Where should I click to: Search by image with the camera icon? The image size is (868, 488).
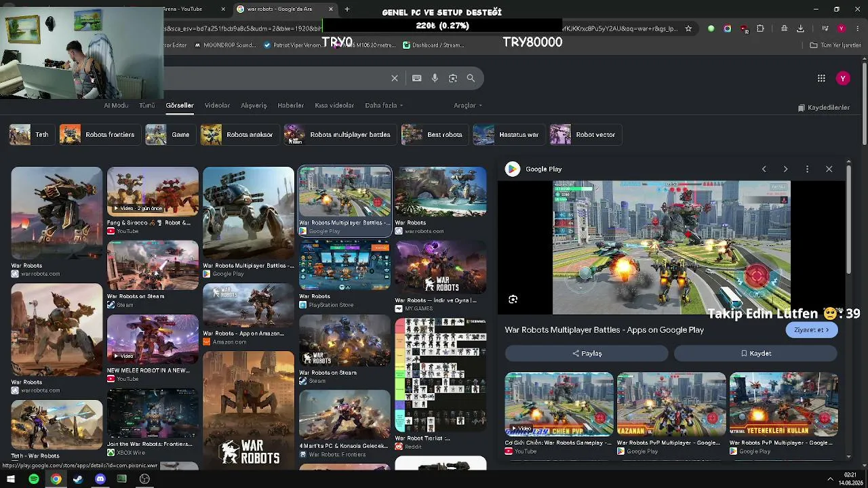pyautogui.click(x=453, y=78)
